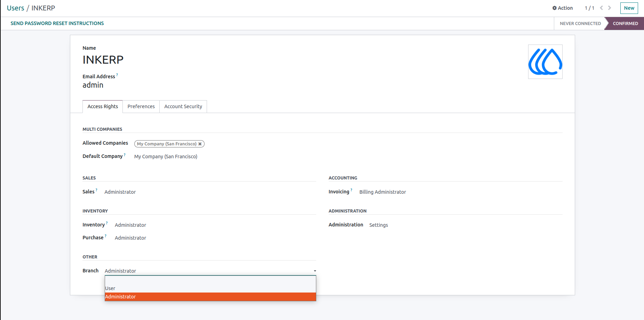Switch to Preferences tab

tap(141, 106)
